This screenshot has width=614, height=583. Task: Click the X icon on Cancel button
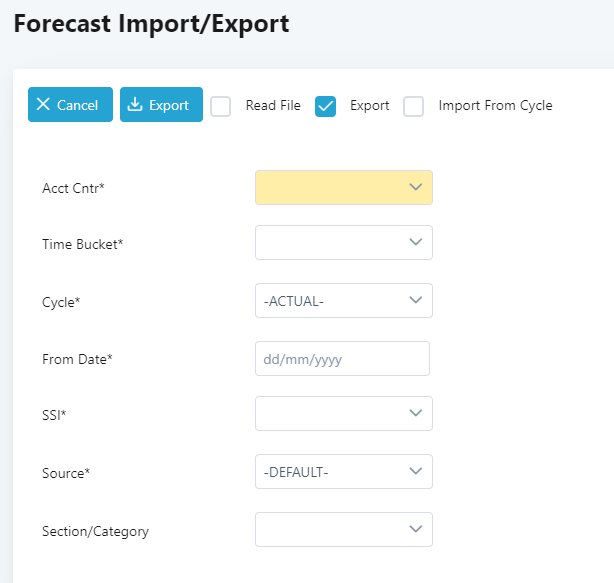43,105
